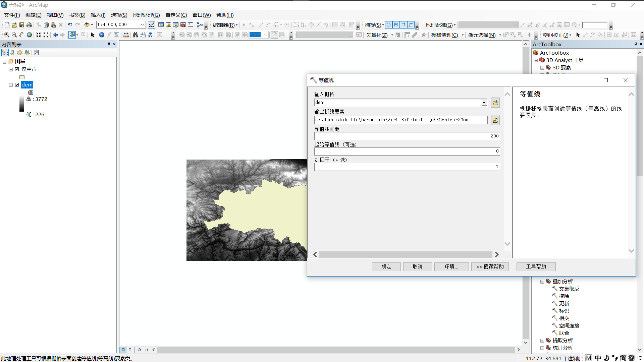The height and width of the screenshot is (362, 644).
Task: Browse for output polyline feature location
Action: pyautogui.click(x=495, y=120)
